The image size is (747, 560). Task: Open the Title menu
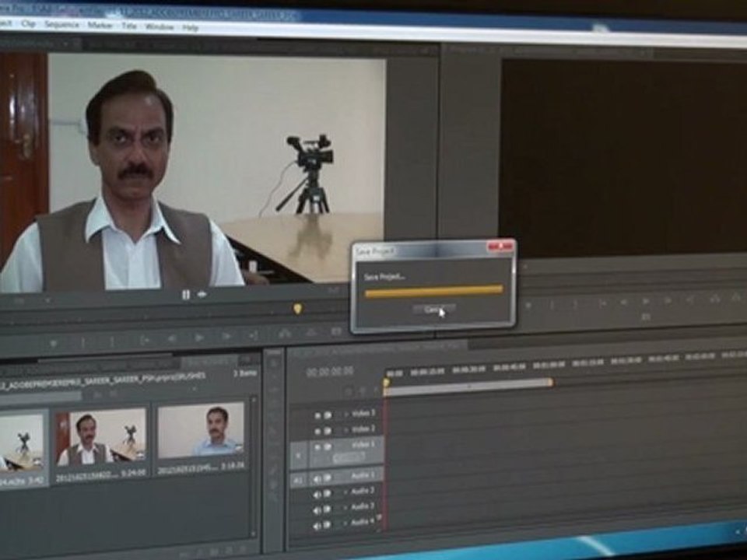(129, 26)
